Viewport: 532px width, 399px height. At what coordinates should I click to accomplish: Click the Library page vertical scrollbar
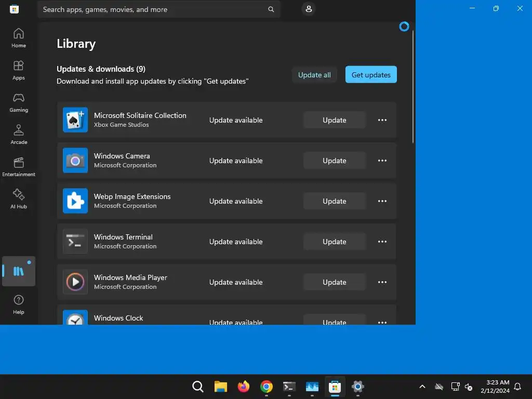click(413, 87)
